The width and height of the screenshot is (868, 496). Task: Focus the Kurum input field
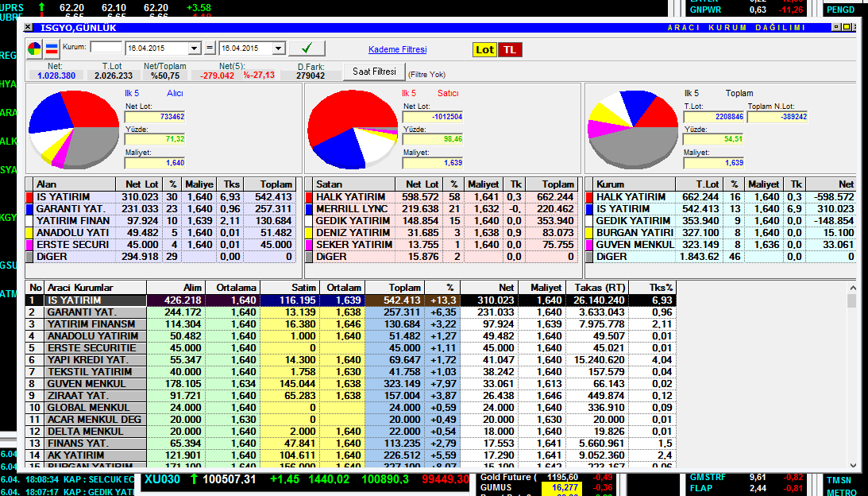[x=106, y=48]
